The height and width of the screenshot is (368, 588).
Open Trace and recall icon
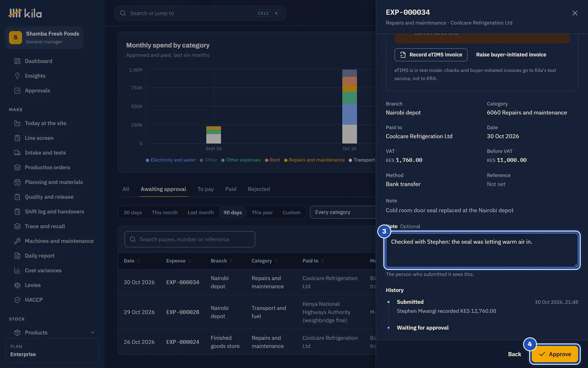pyautogui.click(x=17, y=226)
